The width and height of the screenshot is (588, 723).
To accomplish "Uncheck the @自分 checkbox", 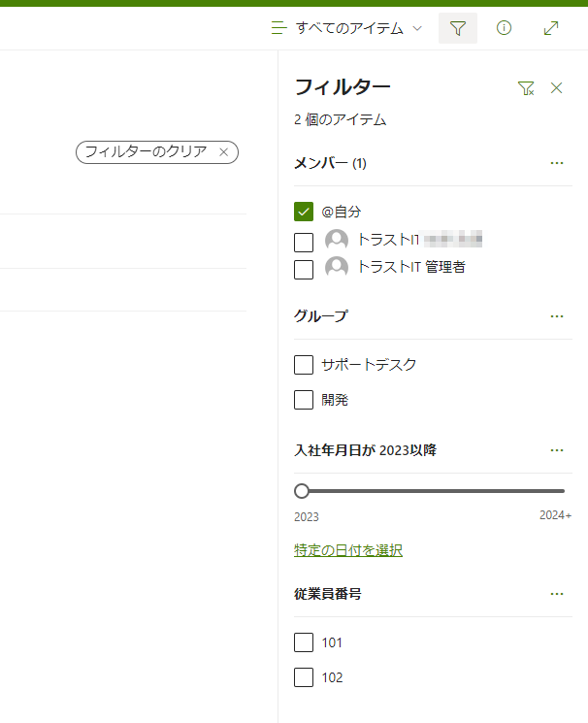I will (x=304, y=211).
